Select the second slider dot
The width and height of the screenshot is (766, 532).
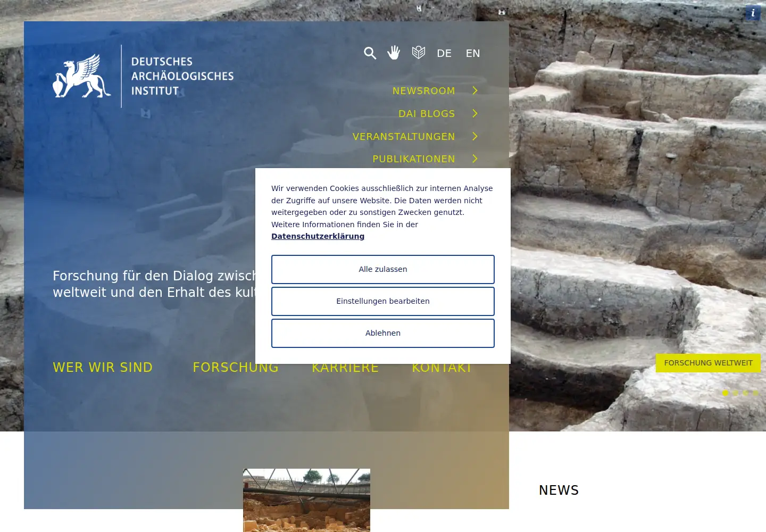tap(735, 393)
